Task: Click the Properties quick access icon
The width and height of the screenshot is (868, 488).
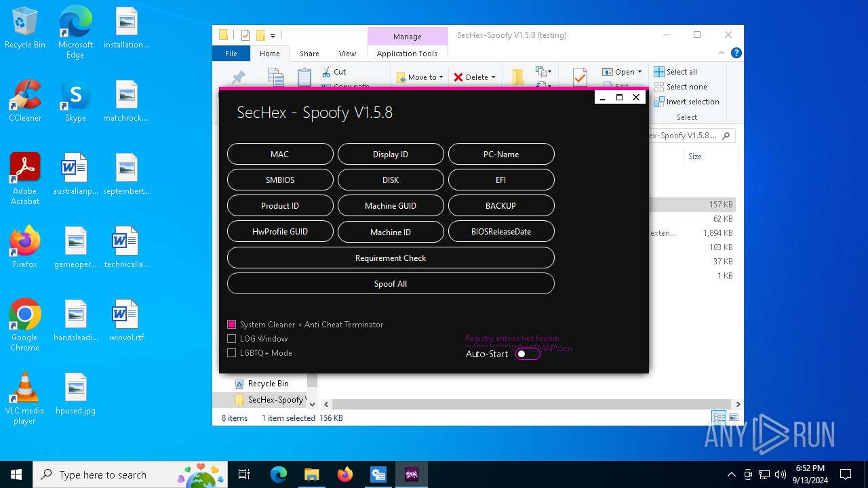Action: click(x=245, y=35)
